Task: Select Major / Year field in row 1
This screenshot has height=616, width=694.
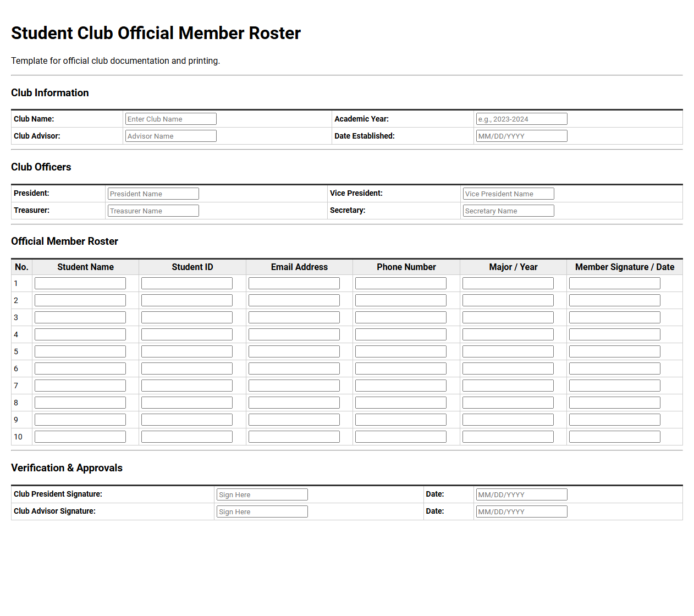Action: [x=508, y=283]
